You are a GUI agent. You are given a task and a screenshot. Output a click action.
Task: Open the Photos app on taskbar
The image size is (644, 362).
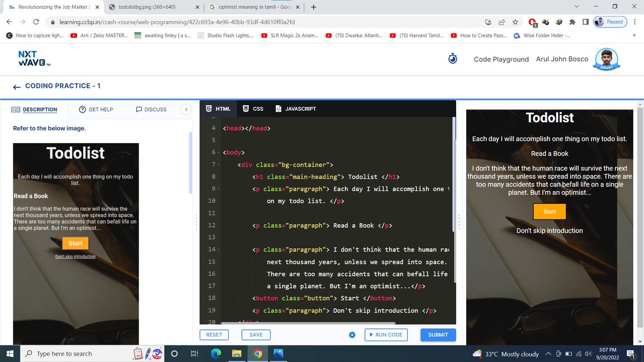coord(279,353)
